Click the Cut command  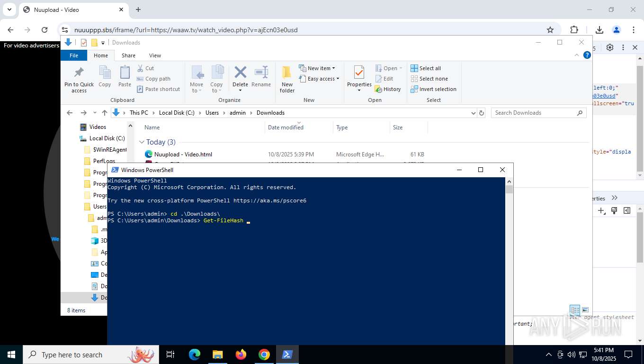pyautogui.click(x=145, y=68)
